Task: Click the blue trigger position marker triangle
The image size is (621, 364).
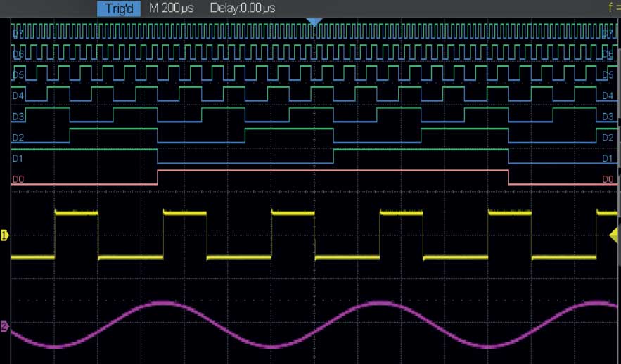Action: pos(314,22)
